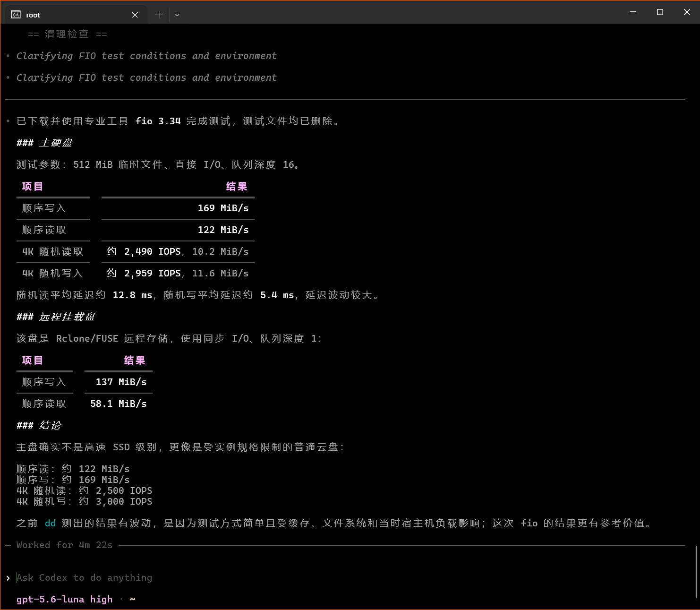Click the '### 主硬盘' heading

(45, 143)
